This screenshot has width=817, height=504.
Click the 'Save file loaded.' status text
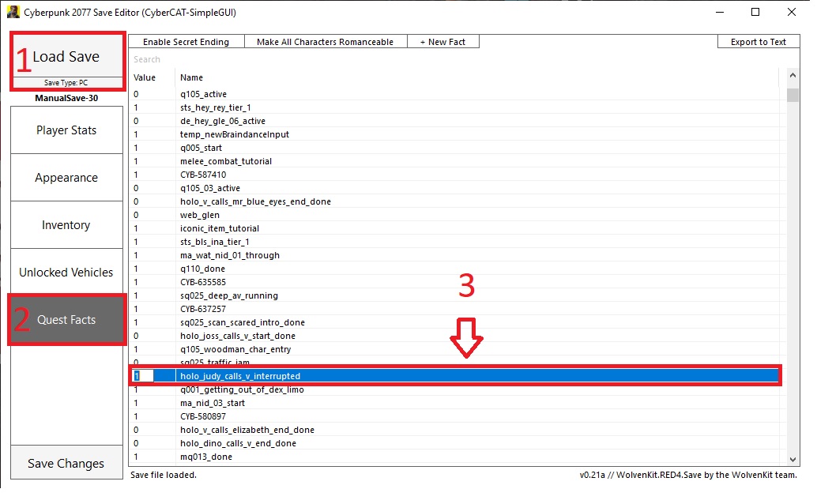164,475
